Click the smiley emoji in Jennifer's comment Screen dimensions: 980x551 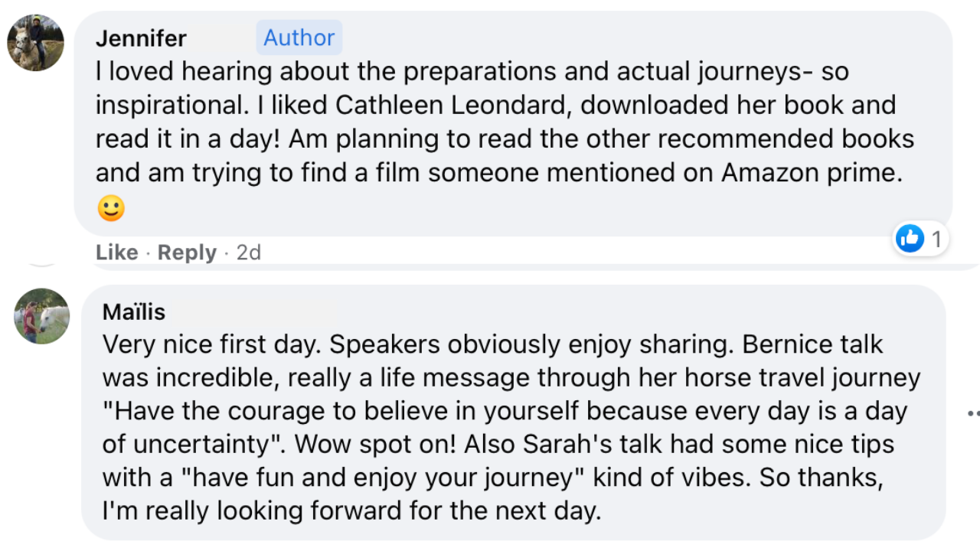tap(111, 208)
